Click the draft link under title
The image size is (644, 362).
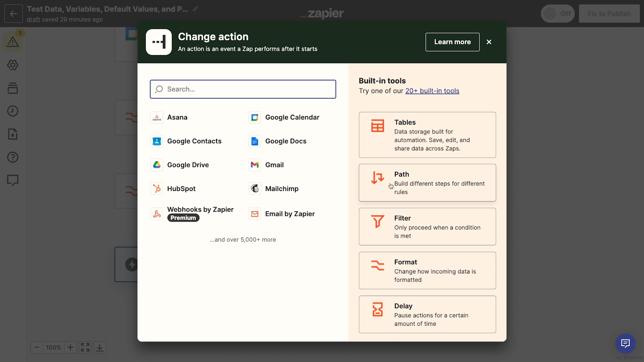coord(33,19)
